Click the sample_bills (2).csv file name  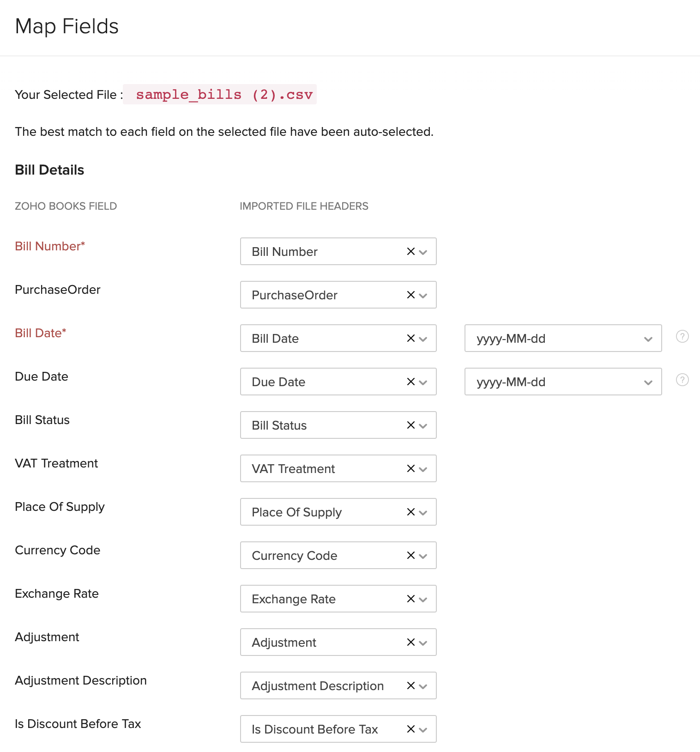(x=224, y=94)
